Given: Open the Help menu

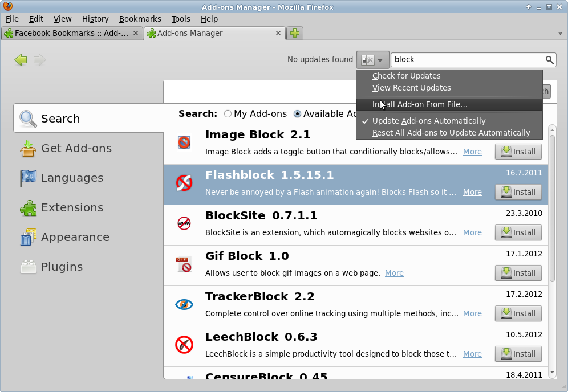Looking at the screenshot, I should (x=209, y=19).
